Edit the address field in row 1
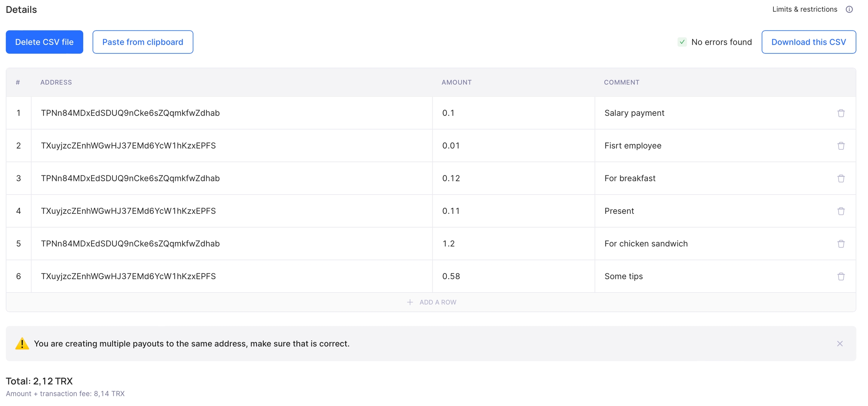This screenshot has height=406, width=868. coord(130,113)
